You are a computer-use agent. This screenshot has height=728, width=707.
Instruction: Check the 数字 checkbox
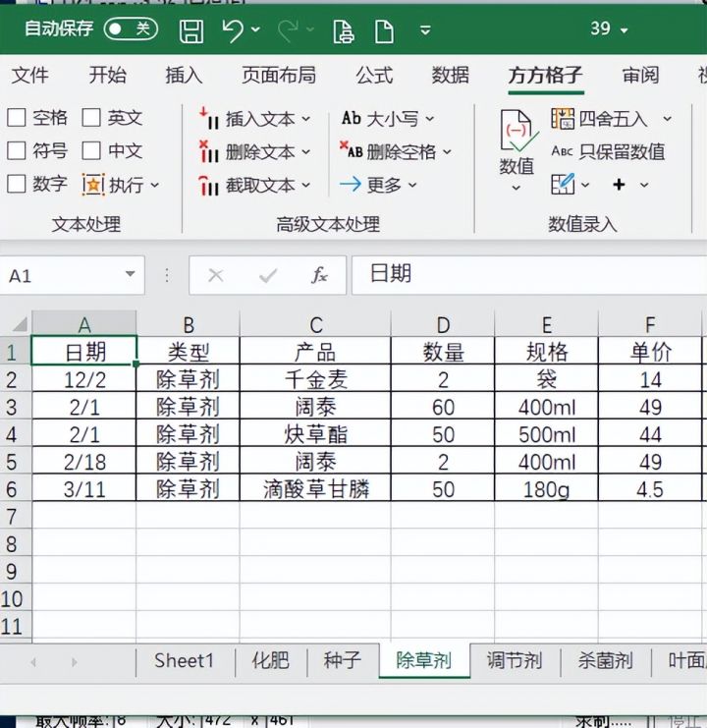tap(17, 184)
